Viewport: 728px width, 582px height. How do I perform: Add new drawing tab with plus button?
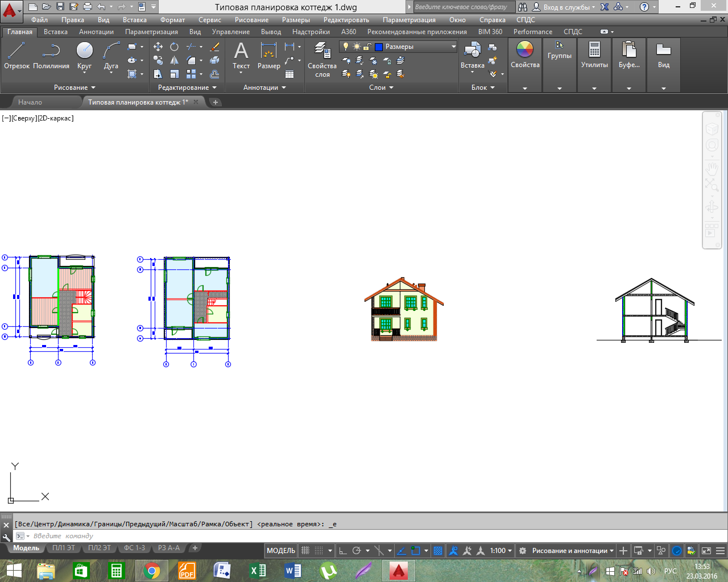pos(215,102)
